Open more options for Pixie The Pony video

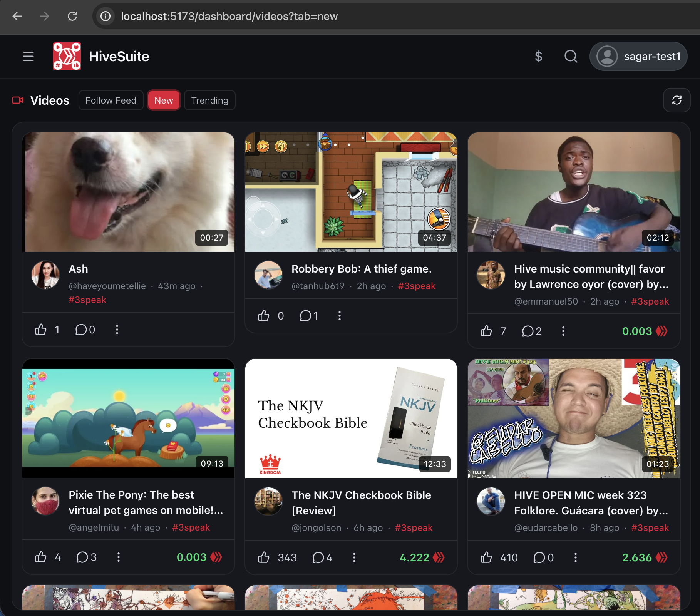[x=119, y=557]
